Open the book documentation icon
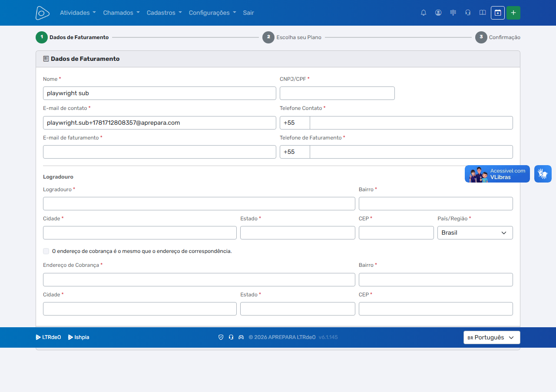Image resolution: width=556 pixels, height=392 pixels. 483,13
